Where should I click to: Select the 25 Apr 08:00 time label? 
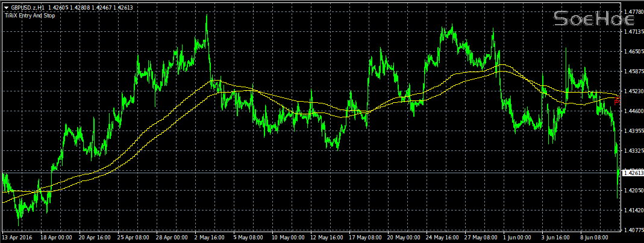[134, 238]
